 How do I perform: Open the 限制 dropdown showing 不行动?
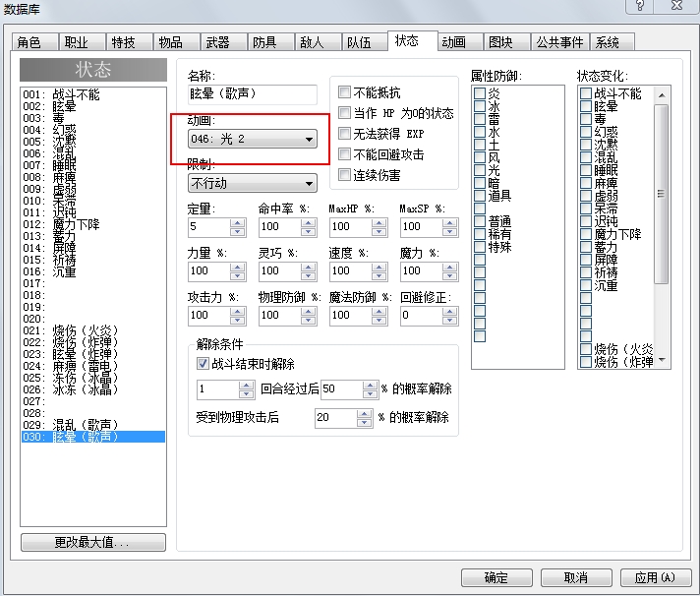[253, 183]
